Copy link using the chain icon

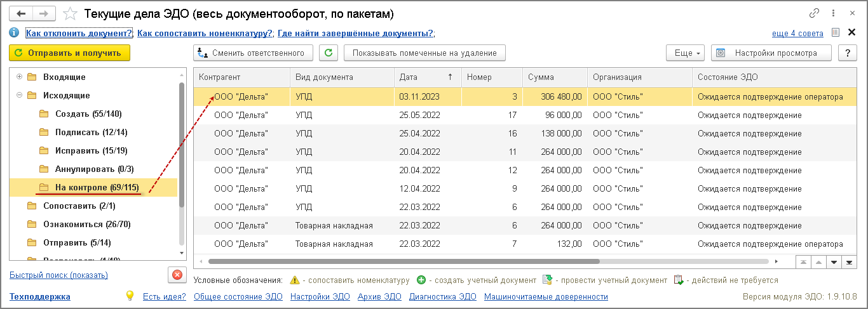point(815,13)
